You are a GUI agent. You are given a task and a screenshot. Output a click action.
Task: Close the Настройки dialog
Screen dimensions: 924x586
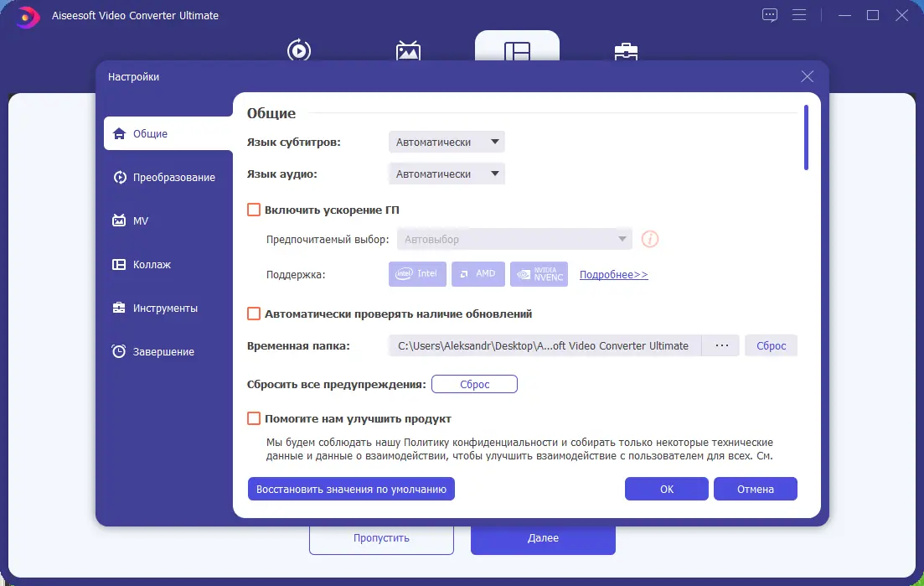pyautogui.click(x=808, y=76)
